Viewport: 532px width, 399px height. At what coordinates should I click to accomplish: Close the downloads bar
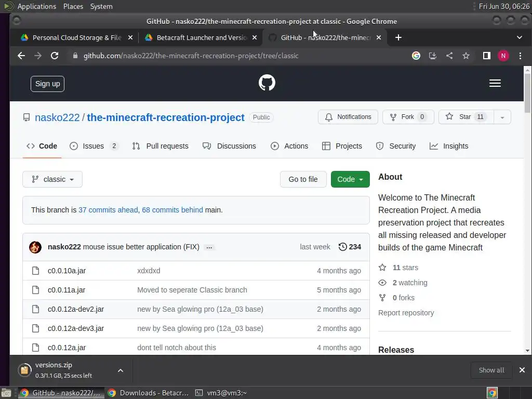(x=522, y=370)
